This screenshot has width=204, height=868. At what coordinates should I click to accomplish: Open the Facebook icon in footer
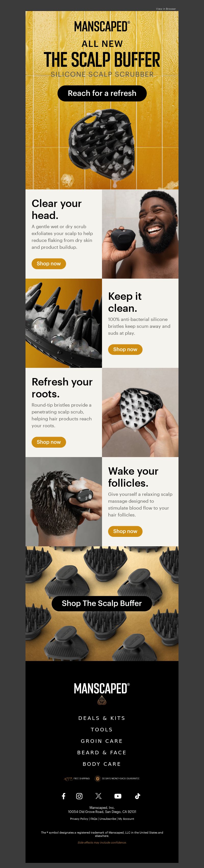click(x=63, y=796)
